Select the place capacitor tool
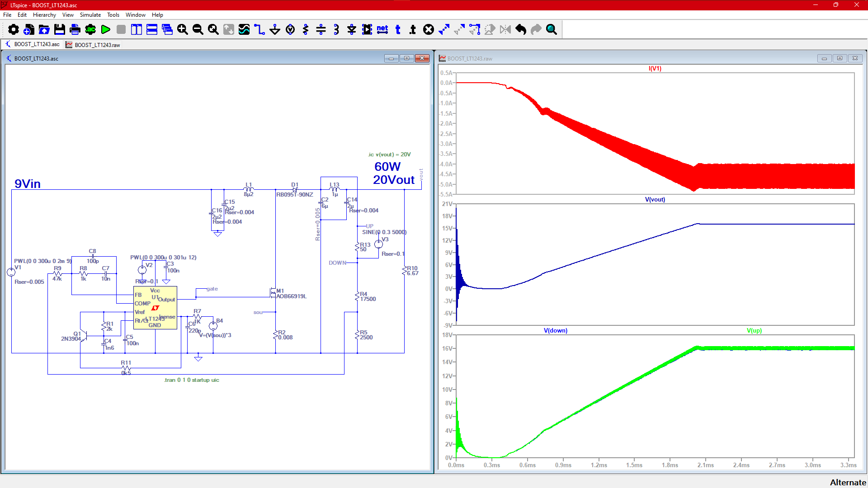This screenshot has width=868, height=488. (321, 30)
